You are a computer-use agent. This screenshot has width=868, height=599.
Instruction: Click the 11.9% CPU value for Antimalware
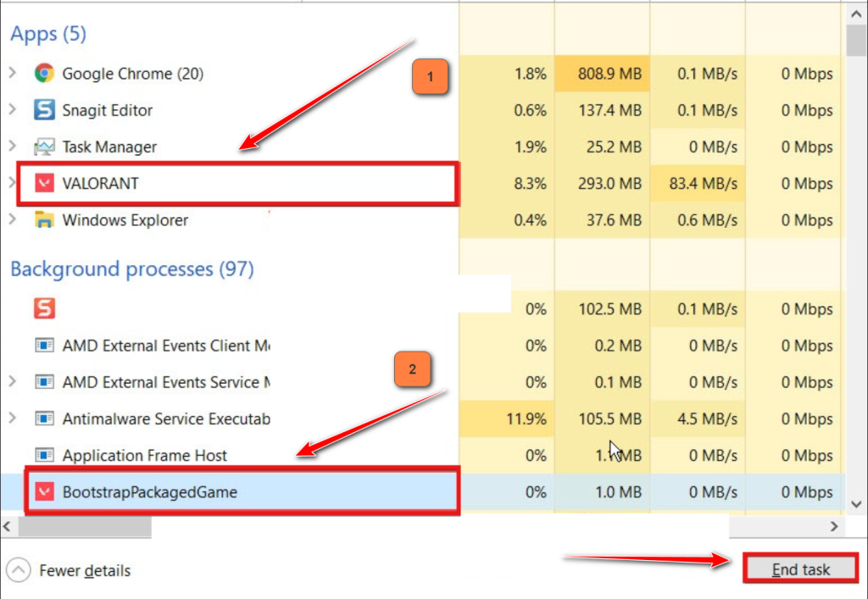click(526, 419)
